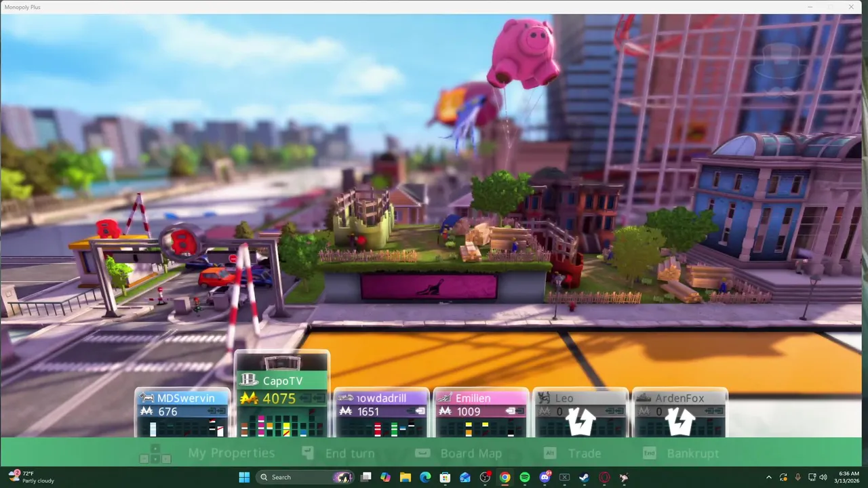Click the 1651 money amount
The width and height of the screenshot is (868, 488).
[x=368, y=411]
